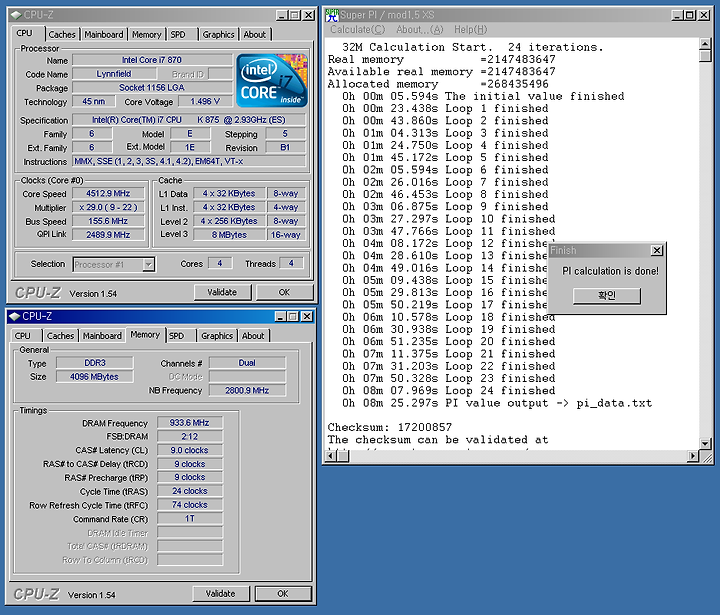Confirm the PI calculation done dialog

pyautogui.click(x=607, y=295)
